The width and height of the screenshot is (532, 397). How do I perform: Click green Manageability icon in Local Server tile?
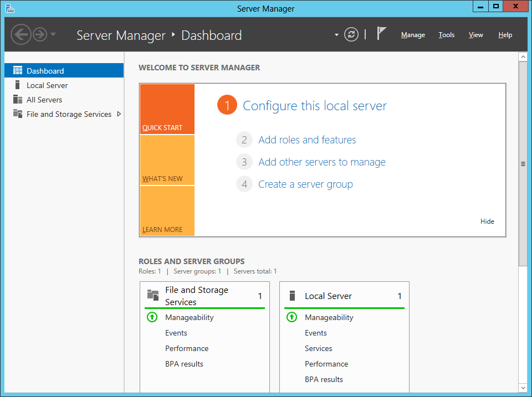(291, 317)
